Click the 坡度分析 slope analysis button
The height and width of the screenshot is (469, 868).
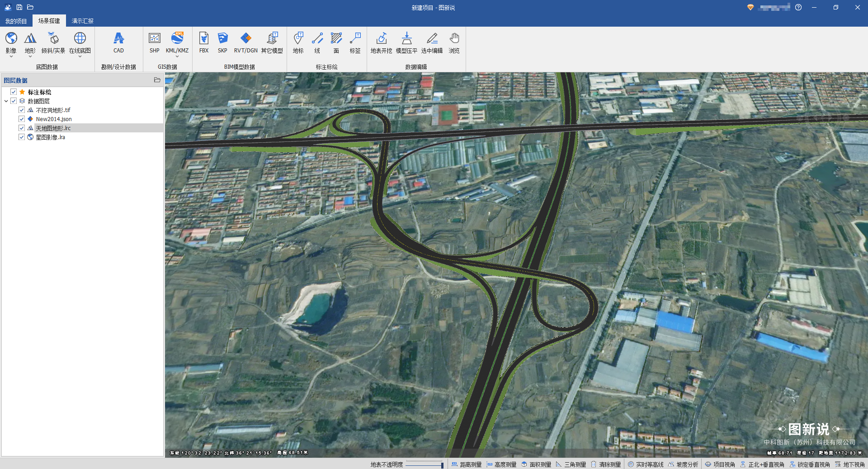[x=683, y=464]
